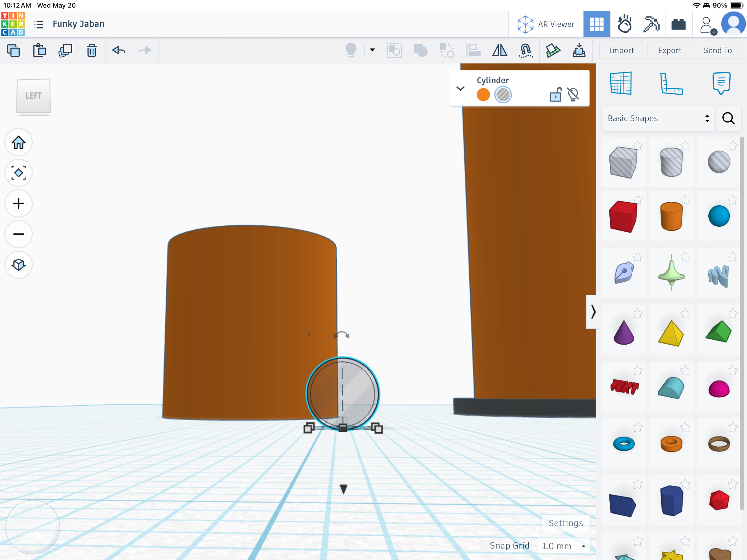Click the rotation handle above selected cylinder
The height and width of the screenshot is (560, 747).
(x=342, y=335)
